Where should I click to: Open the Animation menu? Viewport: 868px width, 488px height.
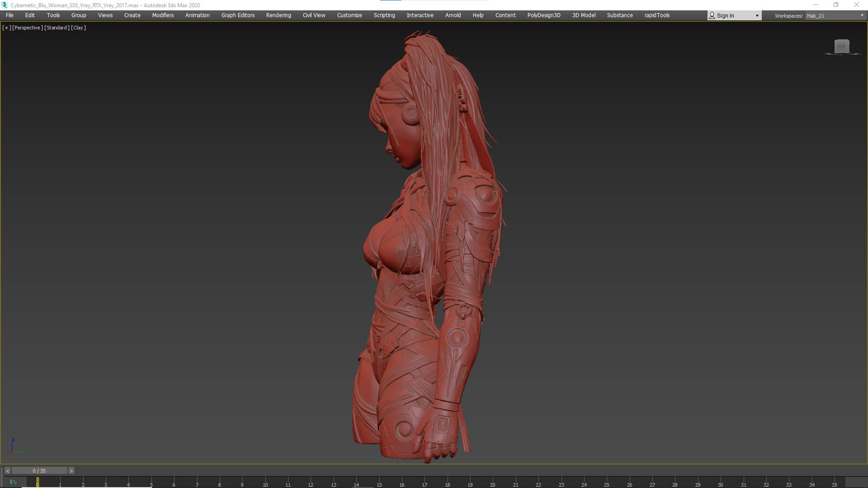[198, 15]
